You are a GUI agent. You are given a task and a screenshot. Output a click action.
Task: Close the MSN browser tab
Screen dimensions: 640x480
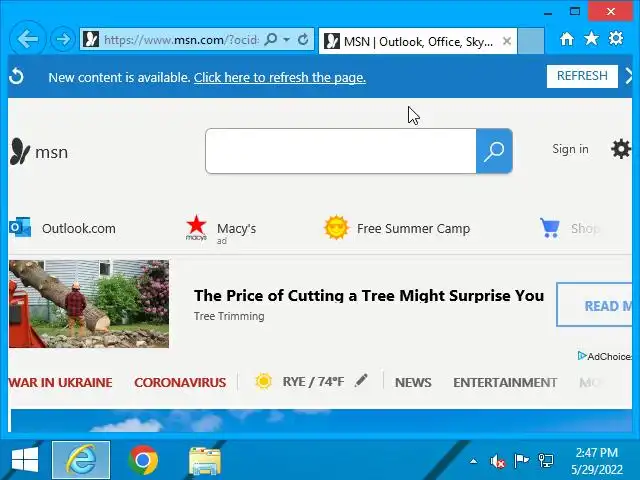click(507, 41)
